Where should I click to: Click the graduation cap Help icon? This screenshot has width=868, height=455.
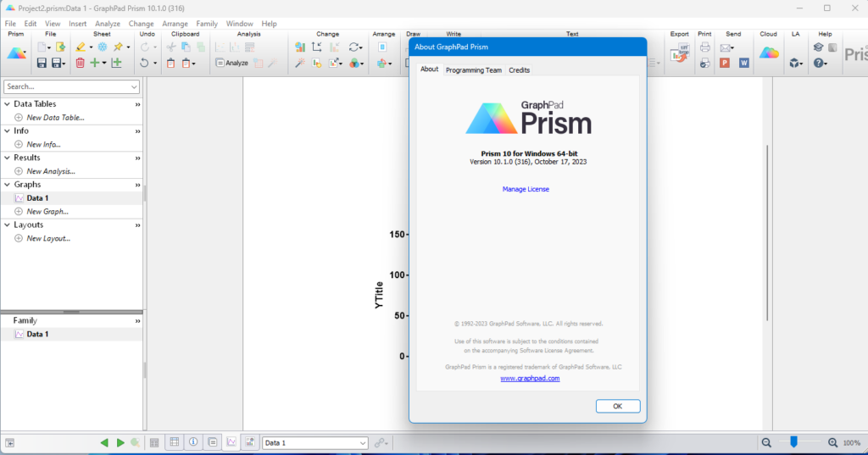pos(818,47)
